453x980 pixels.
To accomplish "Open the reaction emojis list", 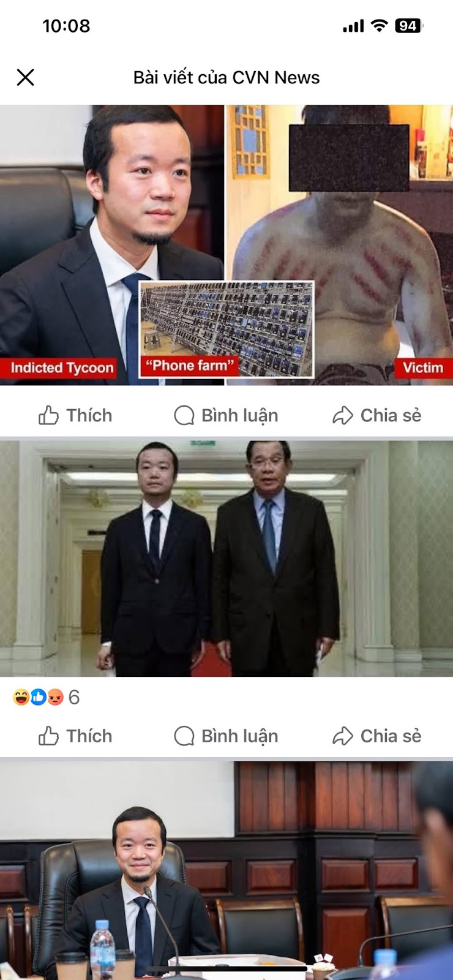I will 38,697.
